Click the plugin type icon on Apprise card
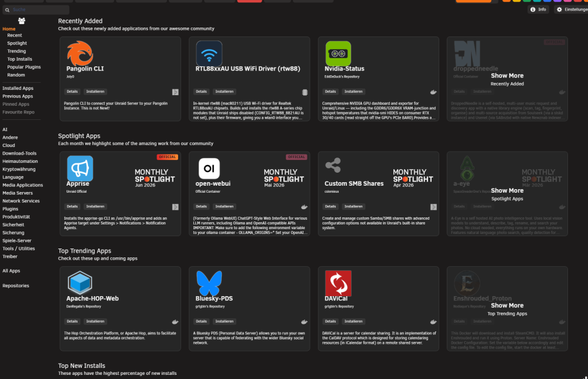The image size is (588, 379). coord(175,207)
